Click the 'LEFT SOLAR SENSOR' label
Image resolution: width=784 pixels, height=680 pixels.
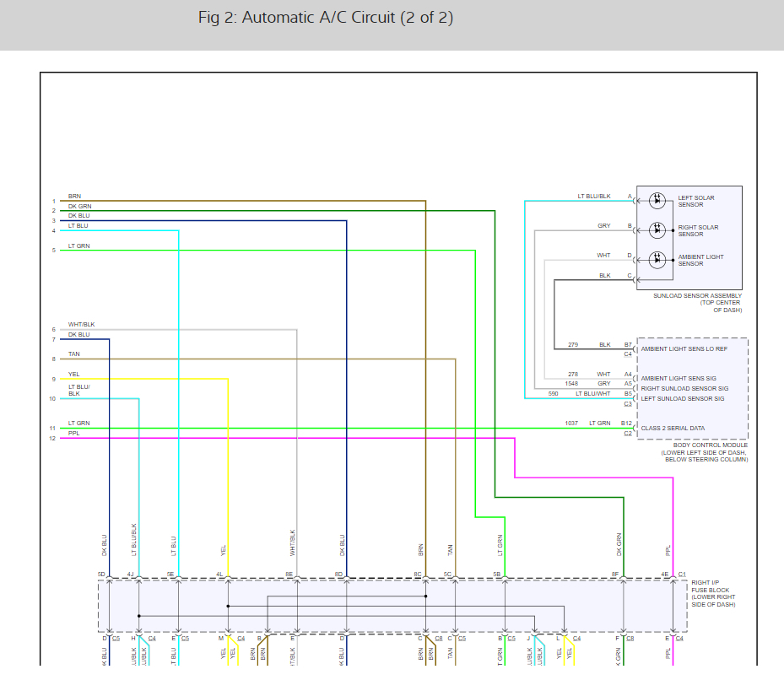pyautogui.click(x=696, y=201)
